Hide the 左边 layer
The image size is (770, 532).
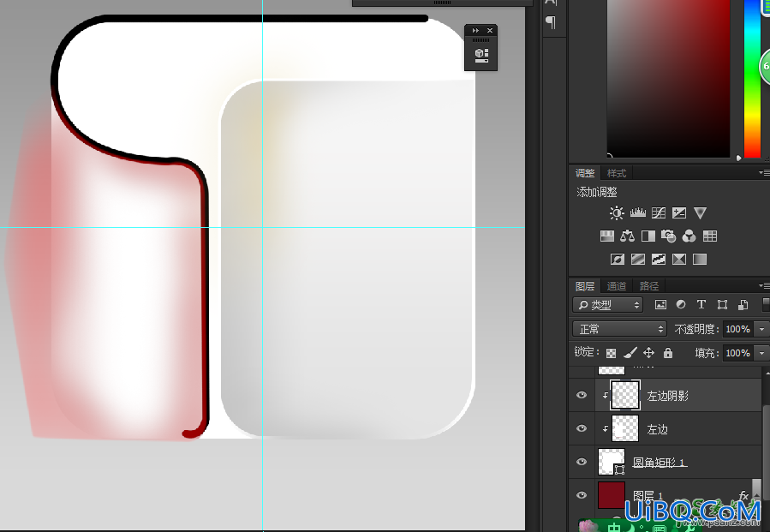[x=582, y=428]
